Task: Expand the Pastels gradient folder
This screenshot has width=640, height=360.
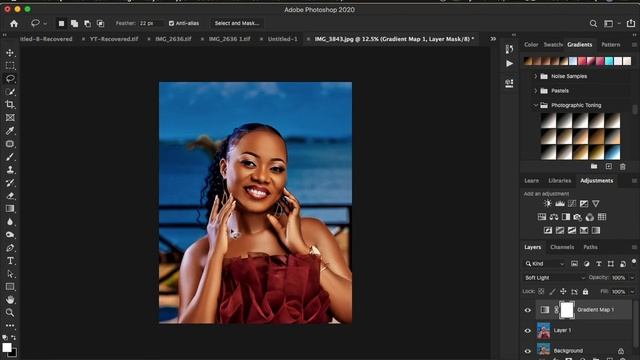Action: point(536,91)
